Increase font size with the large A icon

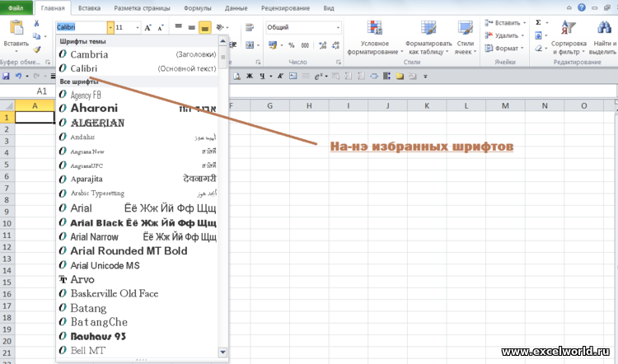tap(147, 27)
